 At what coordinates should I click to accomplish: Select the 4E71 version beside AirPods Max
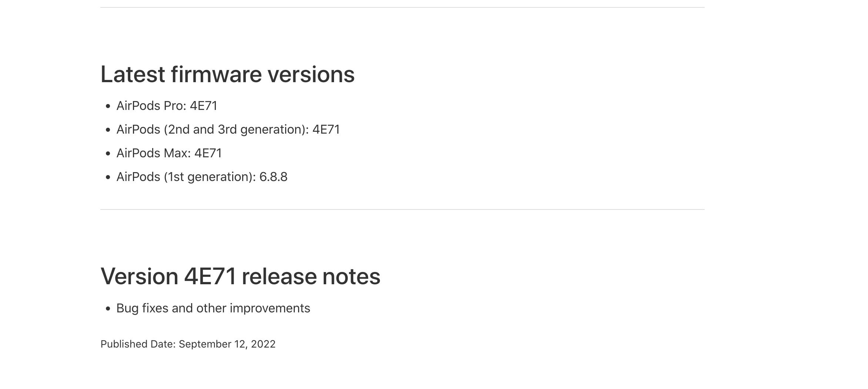[208, 153]
